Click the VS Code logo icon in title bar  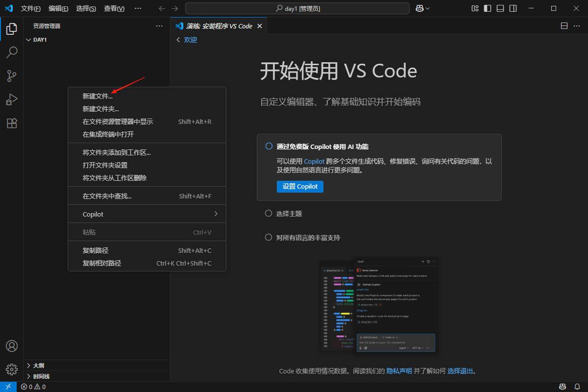pos(8,8)
